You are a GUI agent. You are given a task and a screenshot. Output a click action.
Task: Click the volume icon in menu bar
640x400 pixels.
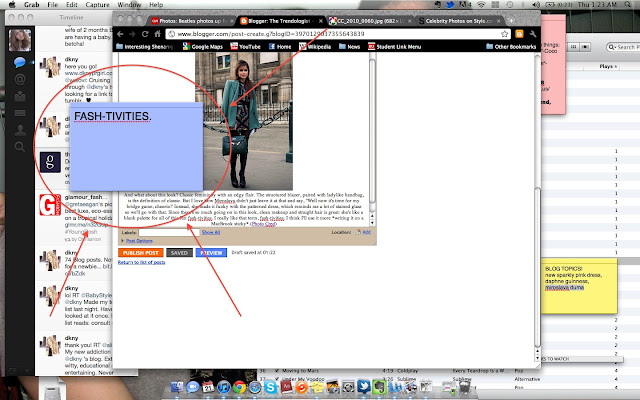point(536,4)
